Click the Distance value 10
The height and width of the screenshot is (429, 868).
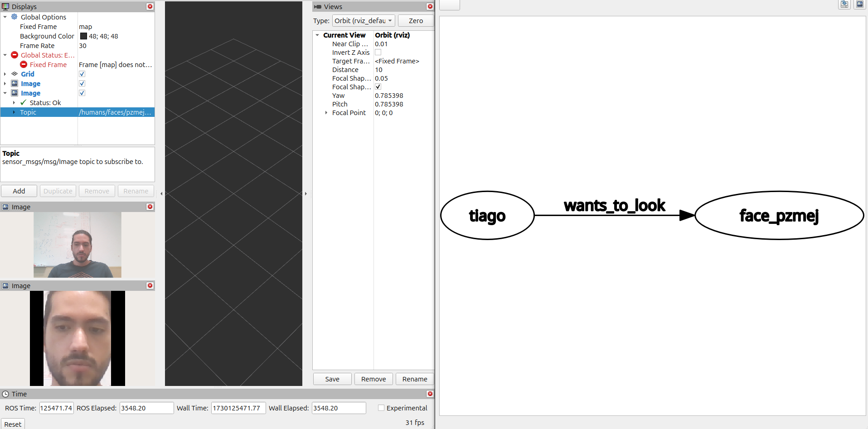pos(378,70)
